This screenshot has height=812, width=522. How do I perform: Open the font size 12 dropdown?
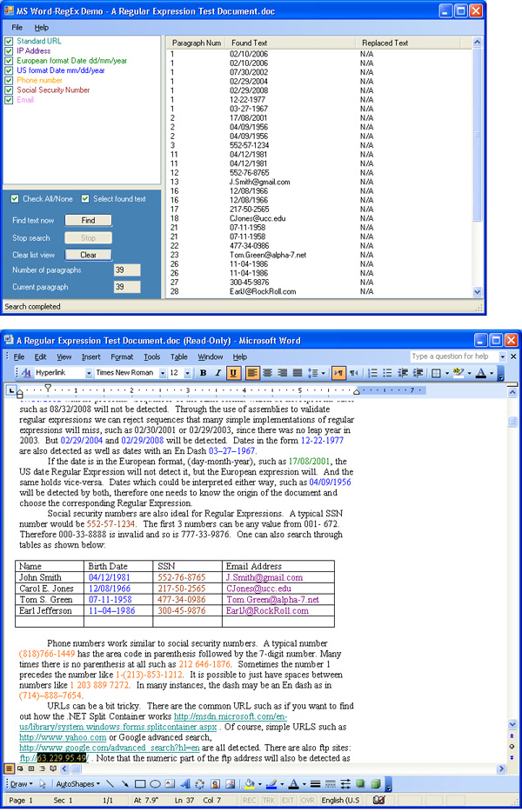pos(188,373)
